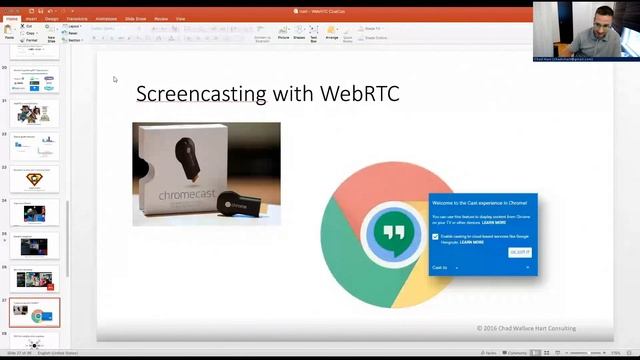Switch to the Design tab
The image size is (640, 360).
(x=51, y=19)
